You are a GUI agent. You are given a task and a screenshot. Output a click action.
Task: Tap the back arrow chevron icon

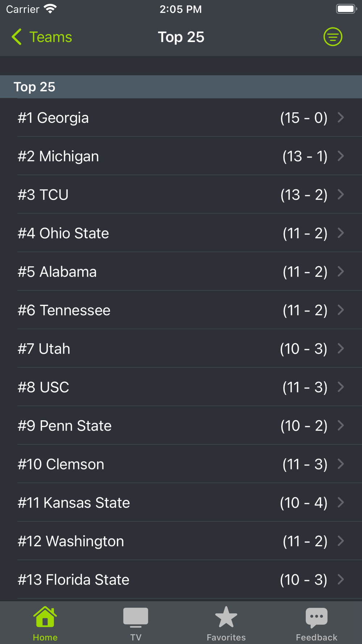pyautogui.click(x=17, y=37)
